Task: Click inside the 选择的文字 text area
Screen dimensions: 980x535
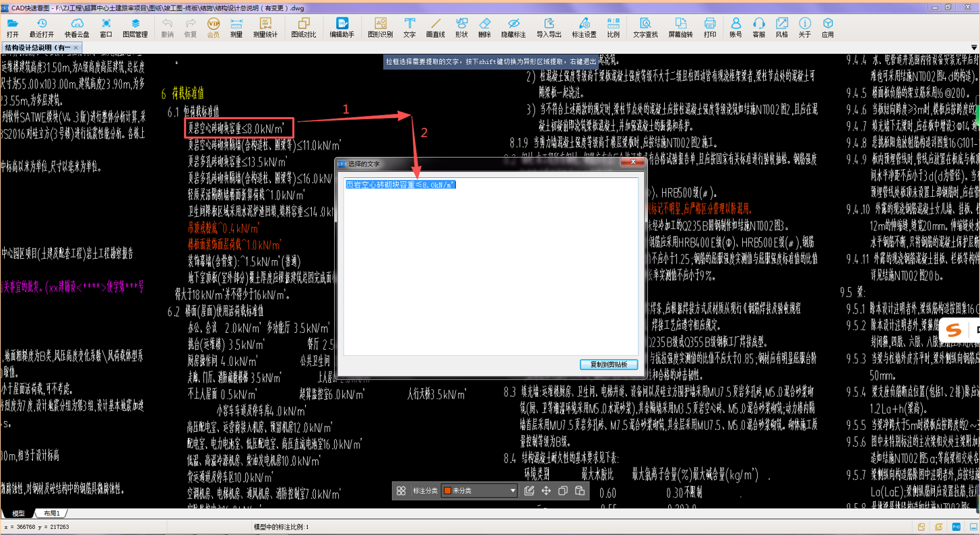Action: pos(490,270)
